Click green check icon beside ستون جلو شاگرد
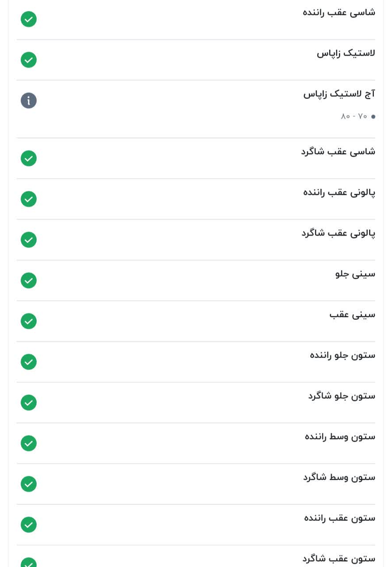Screen dimensions: 392x567 coord(29,403)
